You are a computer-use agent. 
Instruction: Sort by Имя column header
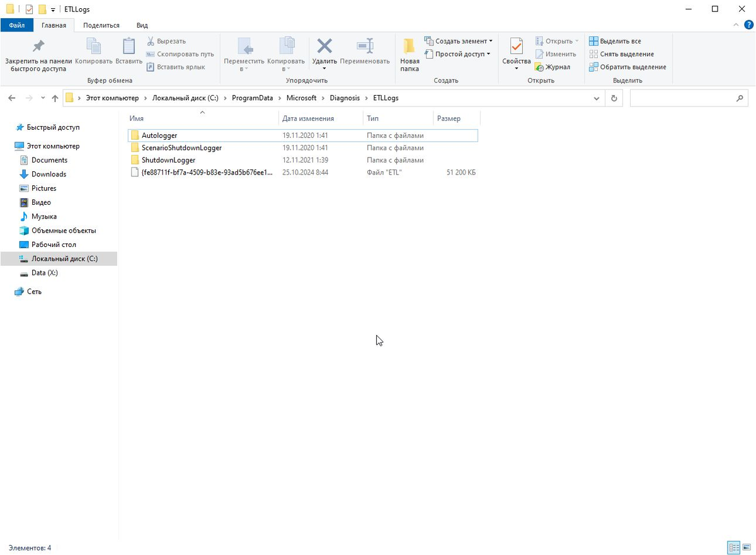202,118
